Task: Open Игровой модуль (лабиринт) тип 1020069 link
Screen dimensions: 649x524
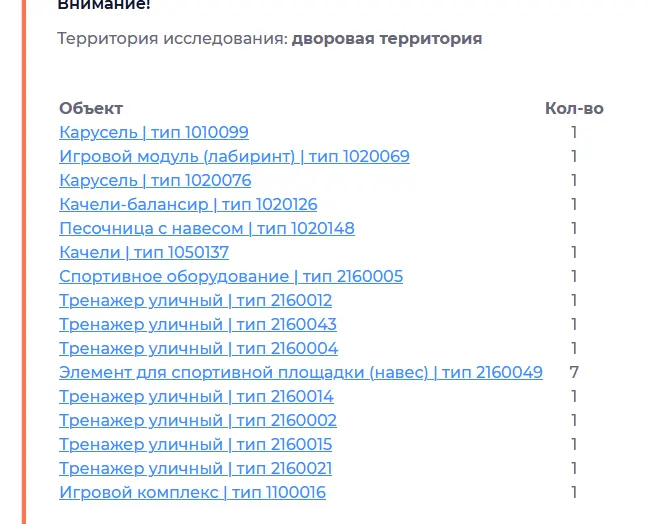Action: (234, 156)
